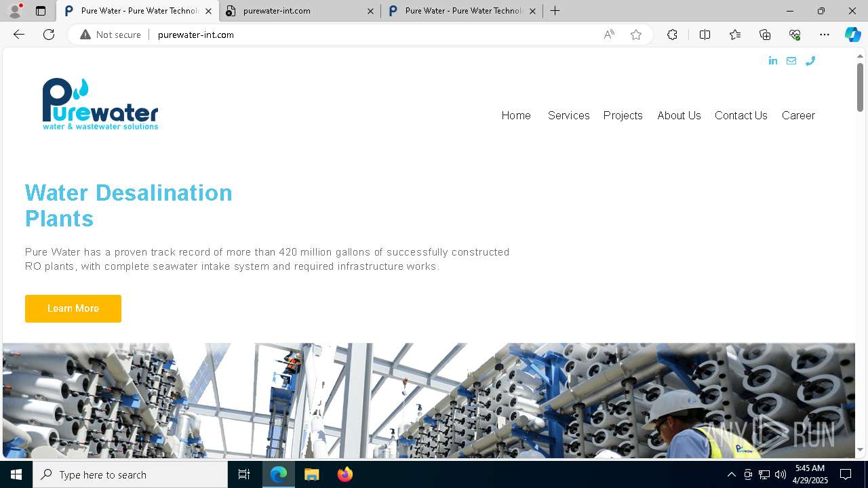Click the taskbar clock and date
Viewport: 868px width, 488px height.
click(x=810, y=474)
